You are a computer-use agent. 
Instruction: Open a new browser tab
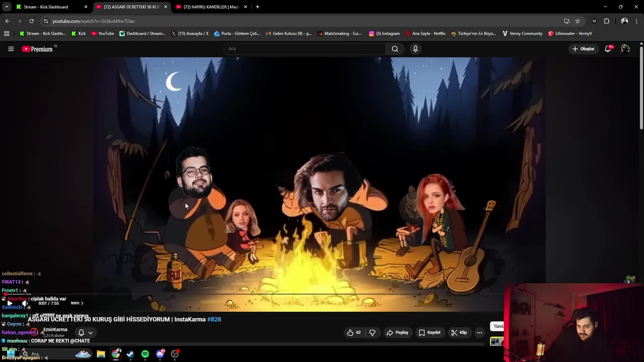[x=257, y=7]
